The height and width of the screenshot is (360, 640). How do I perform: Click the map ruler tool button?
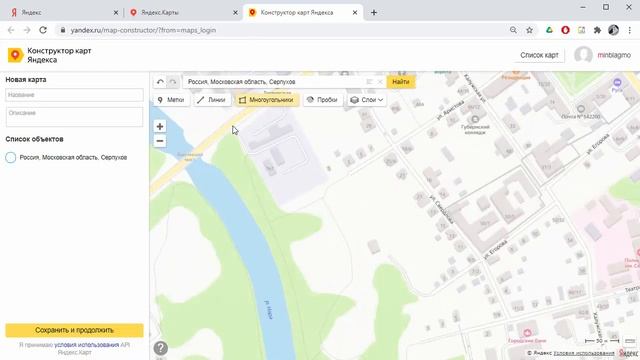click(630, 341)
